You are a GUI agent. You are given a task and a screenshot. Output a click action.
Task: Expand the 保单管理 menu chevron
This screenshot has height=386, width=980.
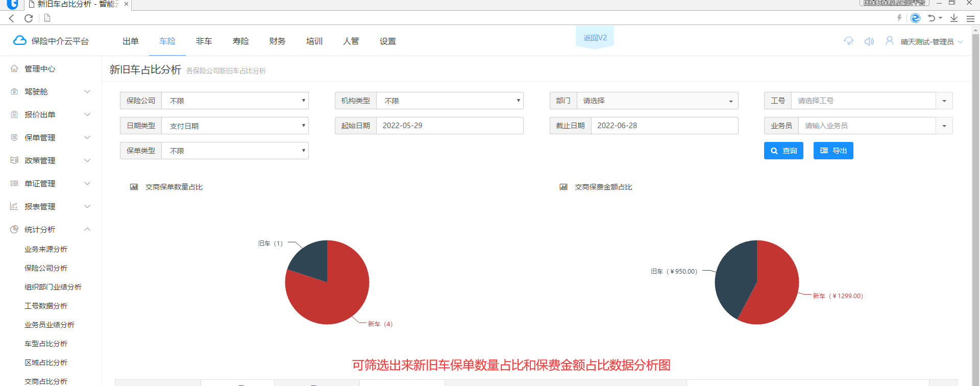(x=87, y=137)
